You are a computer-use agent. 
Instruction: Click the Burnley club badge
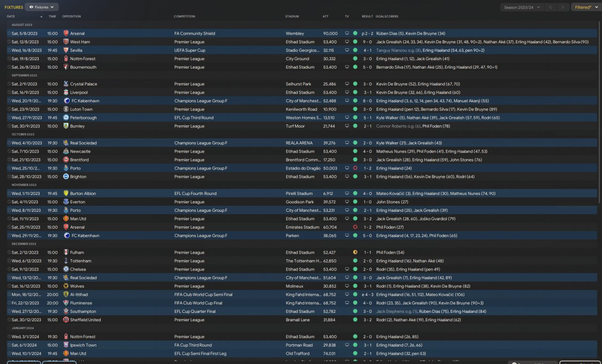click(66, 126)
